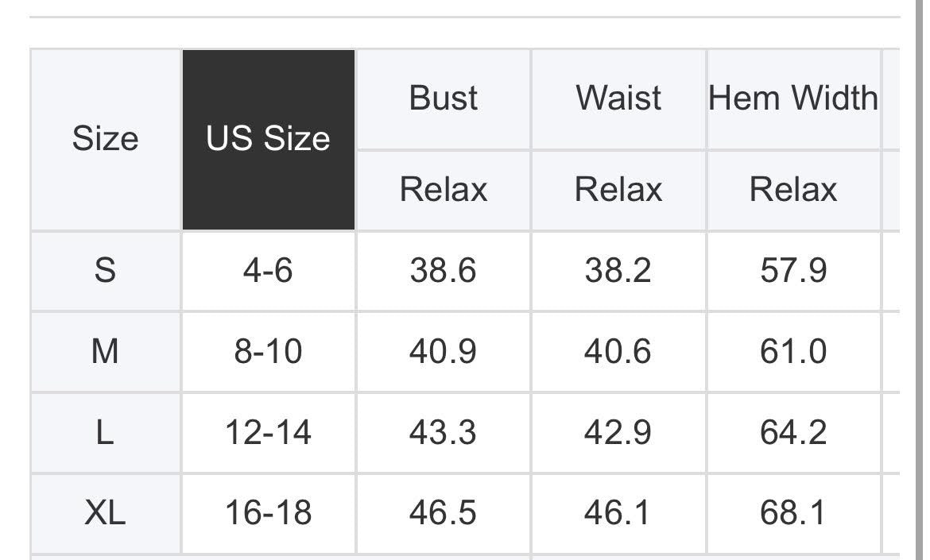The height and width of the screenshot is (560, 930).
Task: Select the M size row label
Action: coord(105,351)
